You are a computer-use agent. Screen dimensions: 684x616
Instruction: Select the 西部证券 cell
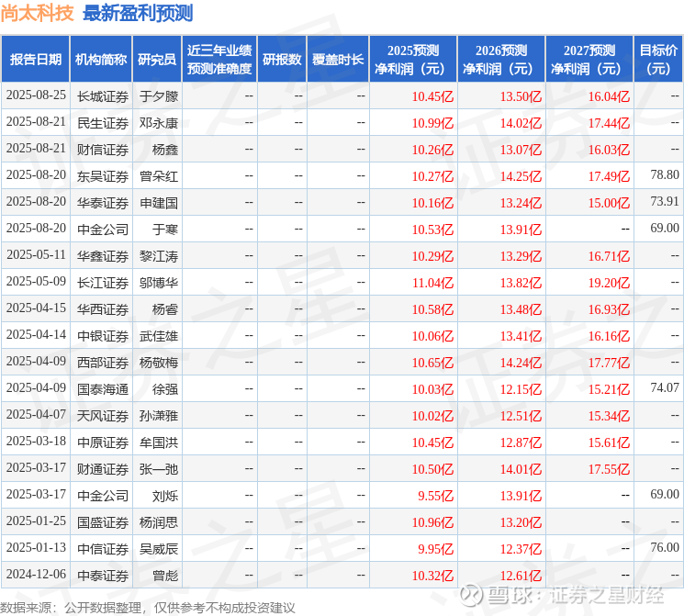pos(103,363)
